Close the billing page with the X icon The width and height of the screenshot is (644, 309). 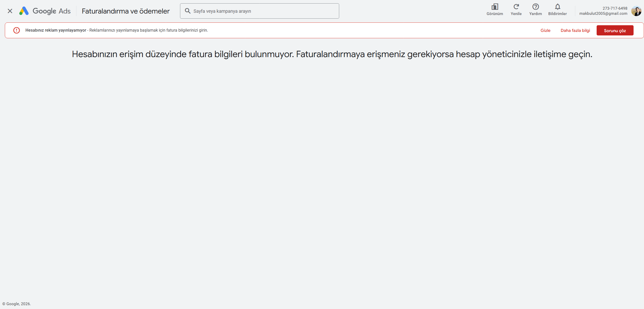[x=10, y=11]
